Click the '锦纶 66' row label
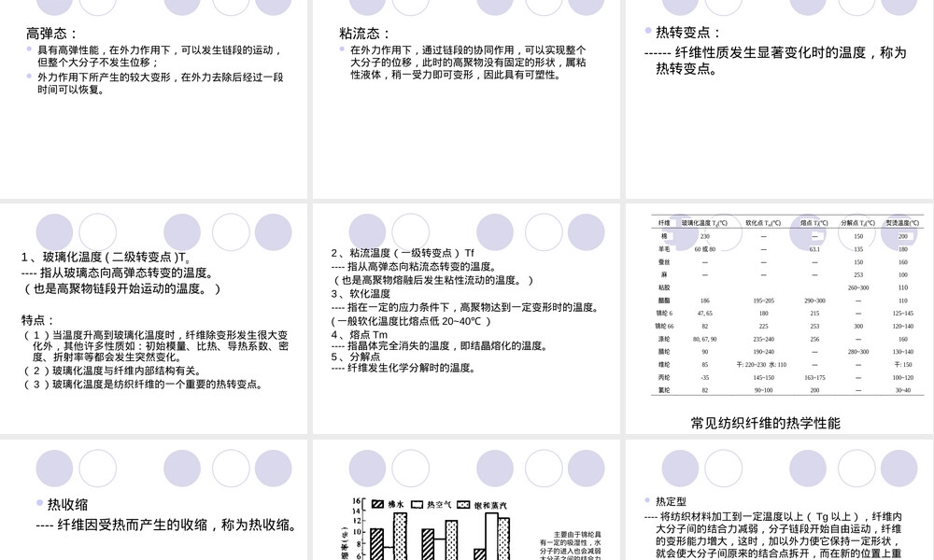The height and width of the screenshot is (560, 934). (x=664, y=326)
